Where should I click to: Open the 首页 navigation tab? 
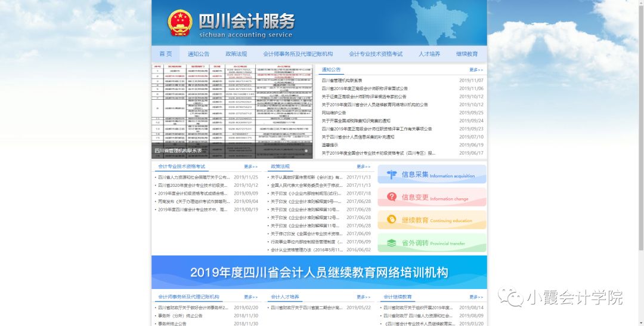click(x=166, y=54)
